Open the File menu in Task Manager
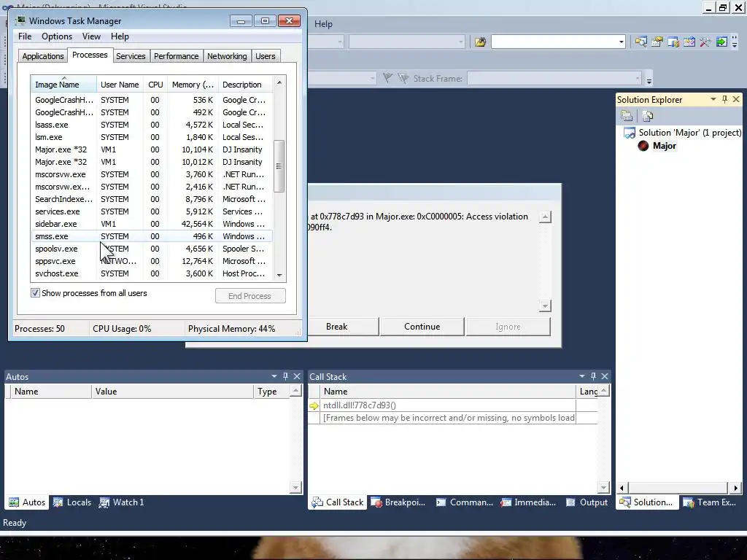The width and height of the screenshot is (747, 560). click(25, 36)
